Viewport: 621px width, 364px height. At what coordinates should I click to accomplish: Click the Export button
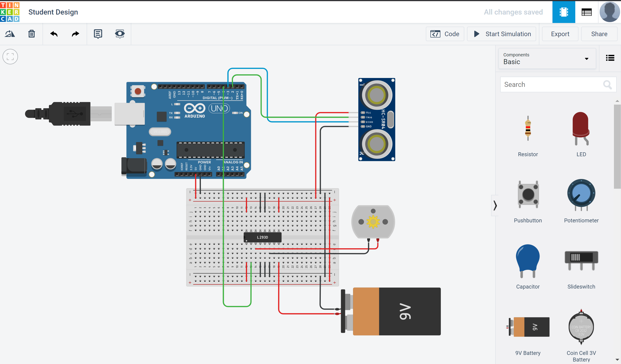[x=559, y=33]
